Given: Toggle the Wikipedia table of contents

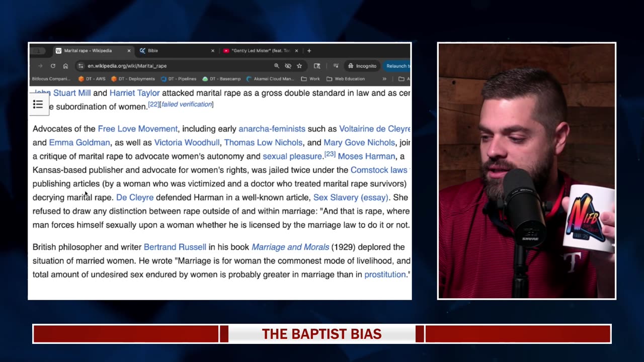Looking at the screenshot, I should tap(38, 105).
